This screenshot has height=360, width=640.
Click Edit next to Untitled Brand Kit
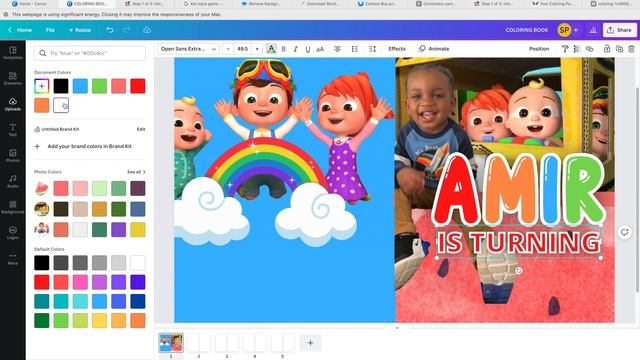coord(141,129)
